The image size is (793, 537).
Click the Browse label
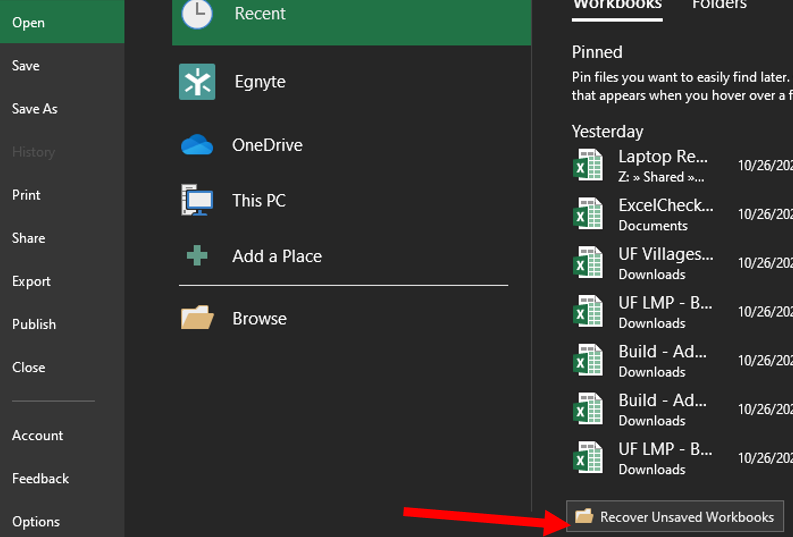pos(259,319)
